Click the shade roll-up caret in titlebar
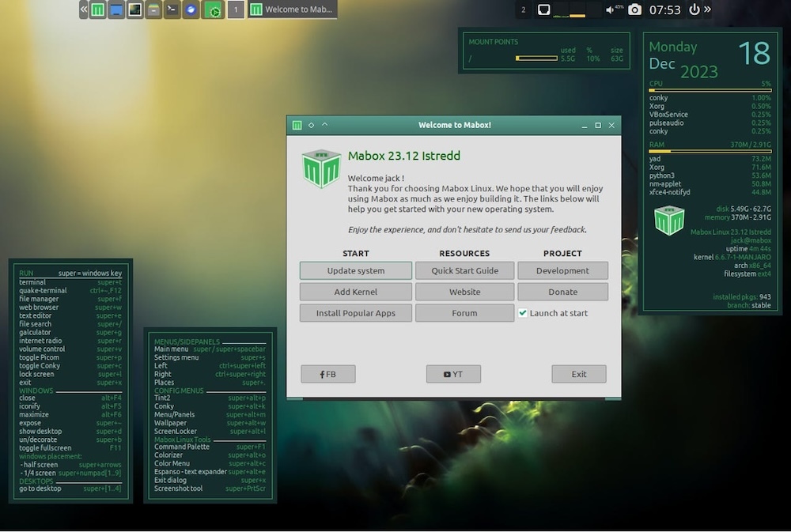The width and height of the screenshot is (791, 532). (x=325, y=124)
